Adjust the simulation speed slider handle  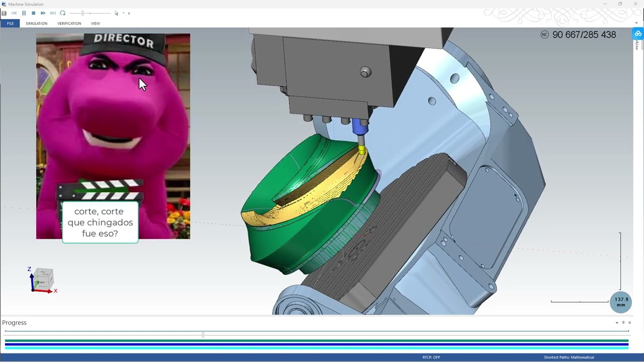coord(83,13)
